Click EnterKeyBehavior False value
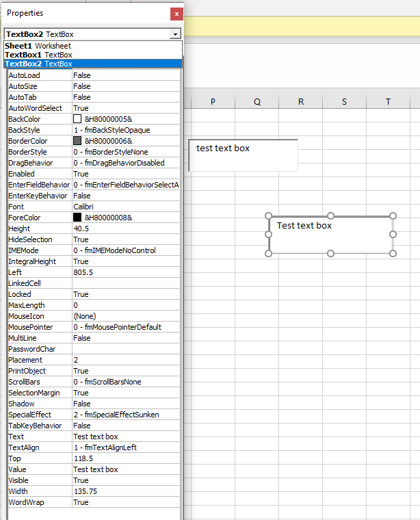420x520 pixels. 126,196
